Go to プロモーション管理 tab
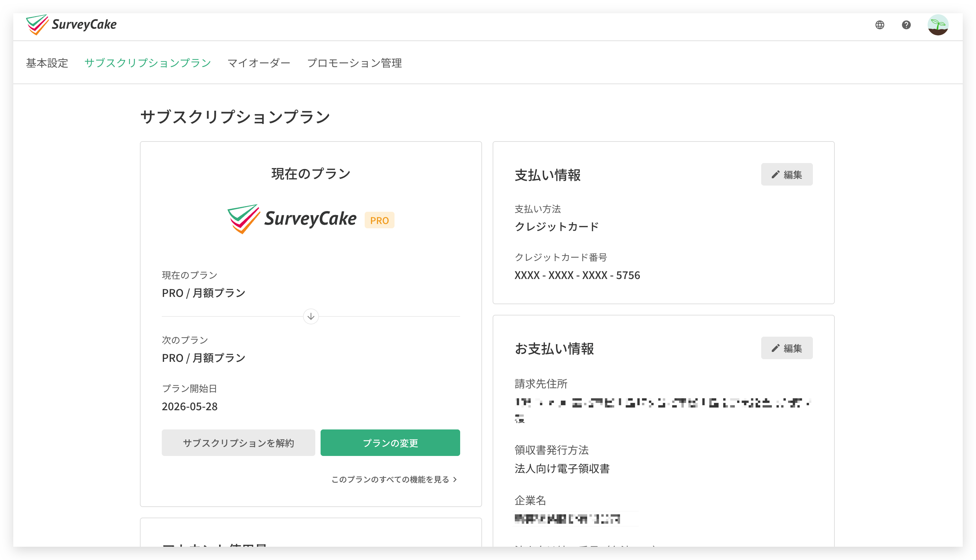 [x=354, y=63]
